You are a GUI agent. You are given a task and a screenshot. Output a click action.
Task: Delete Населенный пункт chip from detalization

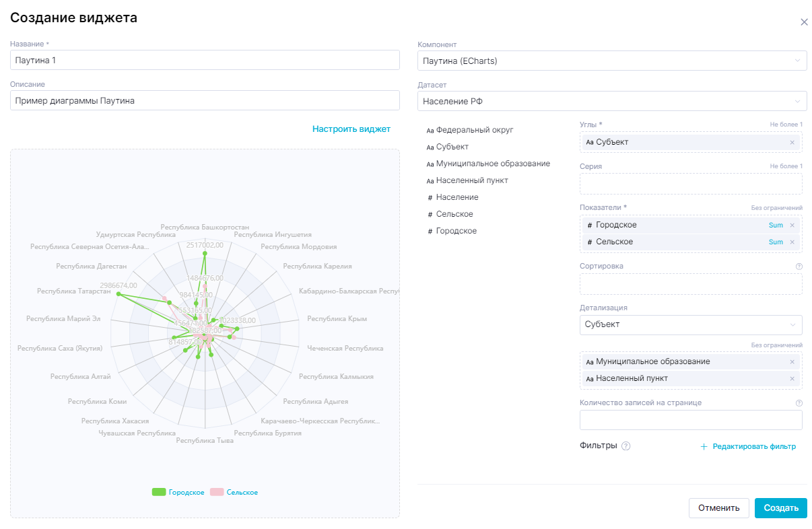pyautogui.click(x=792, y=378)
